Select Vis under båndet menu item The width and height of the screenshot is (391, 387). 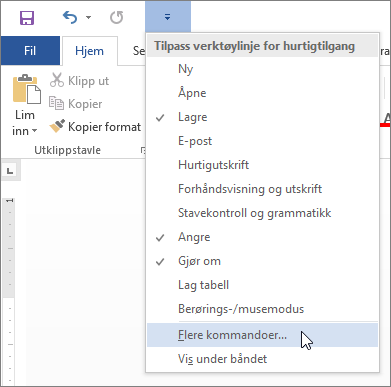click(x=262, y=359)
